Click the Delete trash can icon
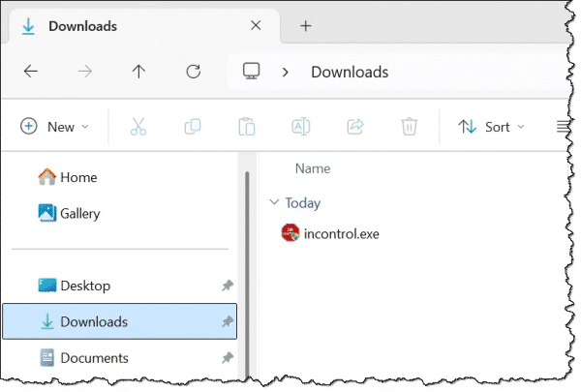The width and height of the screenshot is (581, 392). 409,127
